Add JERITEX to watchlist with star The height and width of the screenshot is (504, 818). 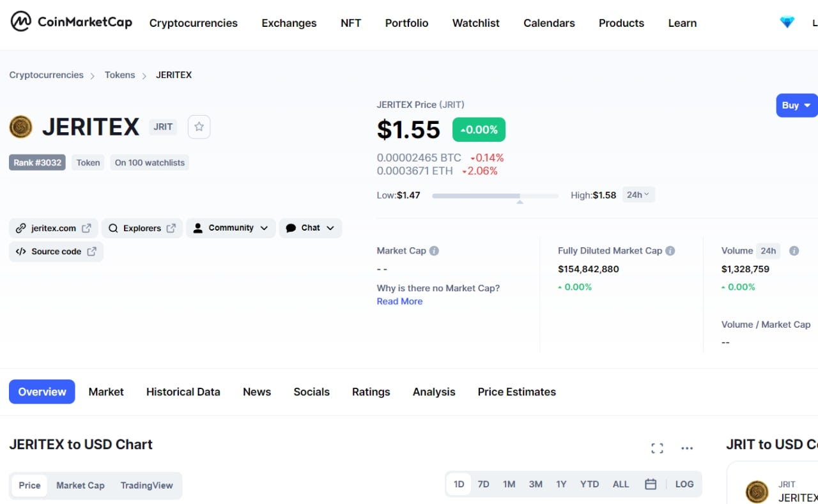click(x=199, y=126)
